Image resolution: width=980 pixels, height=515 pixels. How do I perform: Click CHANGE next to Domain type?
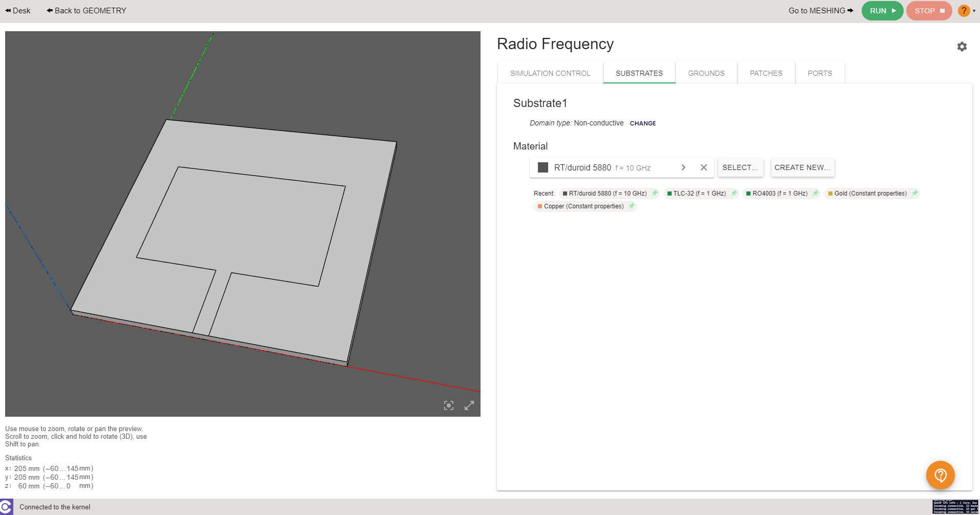tap(643, 123)
